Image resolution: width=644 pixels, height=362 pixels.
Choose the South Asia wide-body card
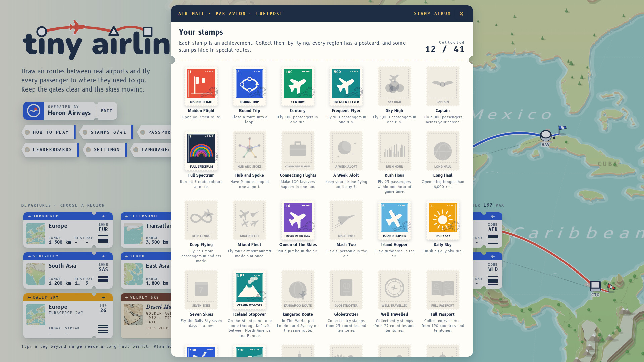pos(68,270)
